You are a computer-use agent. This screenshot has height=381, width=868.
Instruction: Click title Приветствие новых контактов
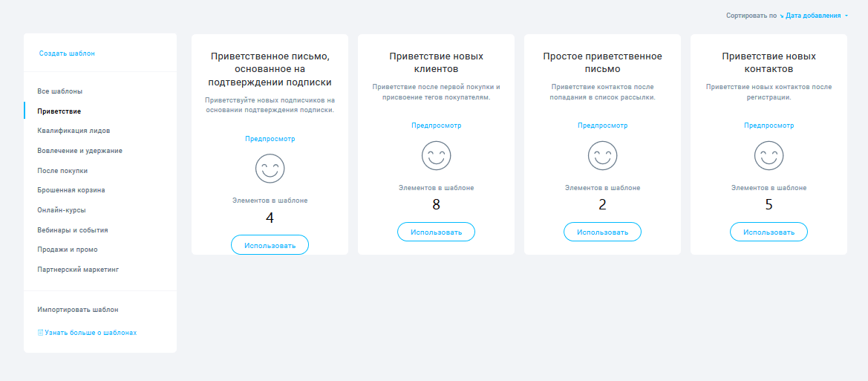pos(769,62)
